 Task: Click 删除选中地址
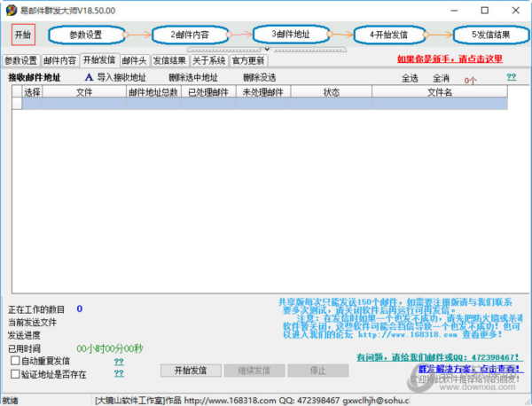click(193, 78)
